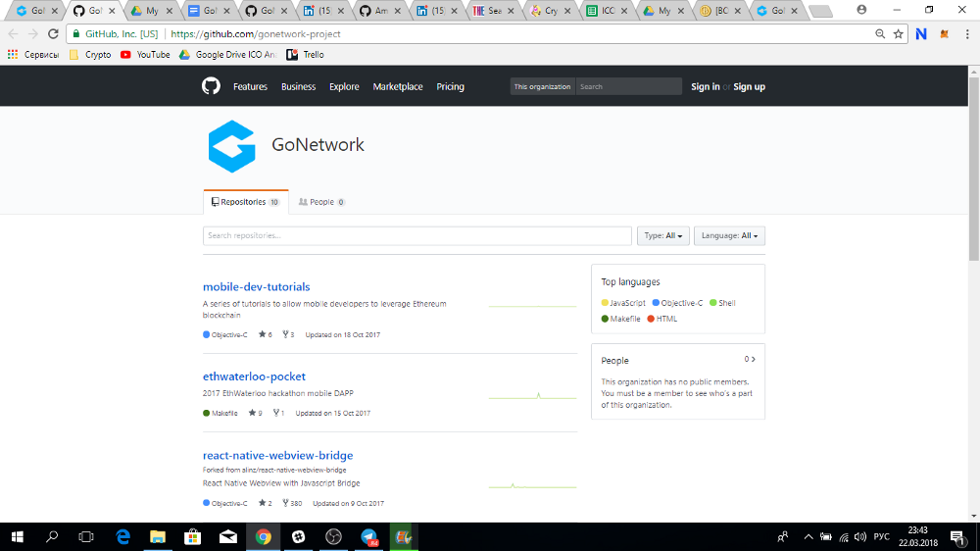Filter by JavaScript in Top languages
This screenshot has width=980, height=551.
pos(623,303)
